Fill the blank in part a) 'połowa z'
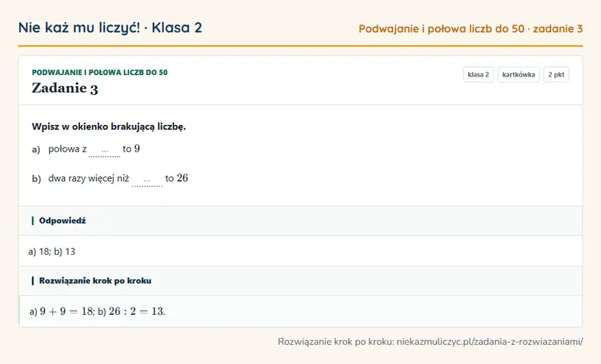Viewport: 601px width, 364px height. (x=104, y=150)
